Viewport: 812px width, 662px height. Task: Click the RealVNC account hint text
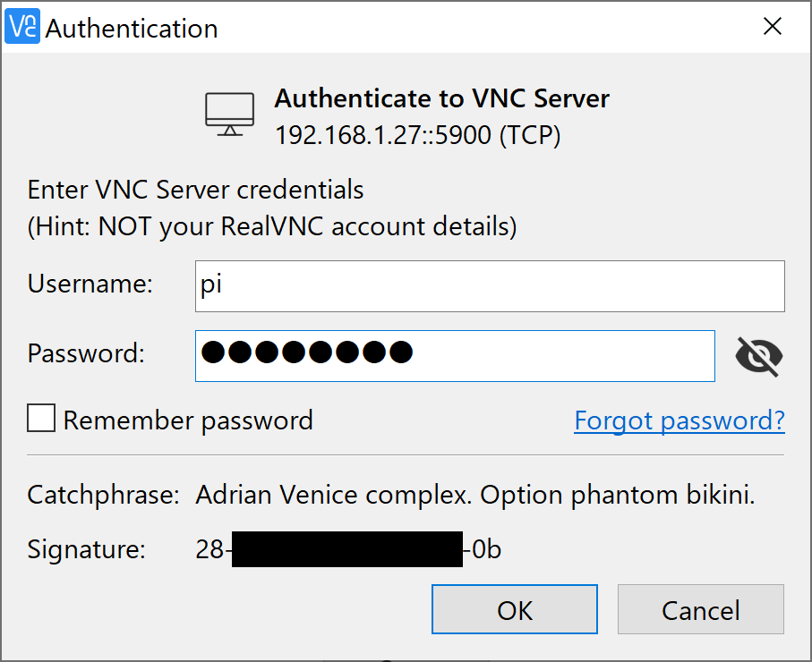click(272, 226)
